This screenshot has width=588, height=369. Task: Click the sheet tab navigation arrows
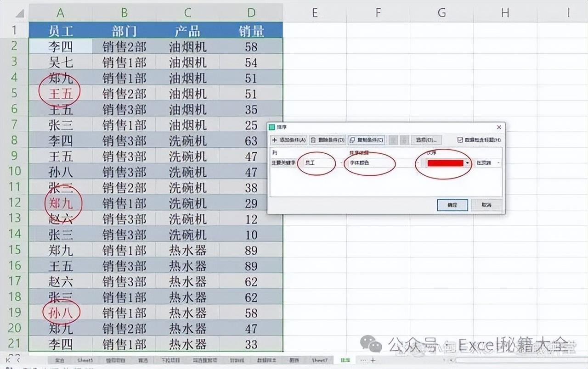tap(14, 360)
